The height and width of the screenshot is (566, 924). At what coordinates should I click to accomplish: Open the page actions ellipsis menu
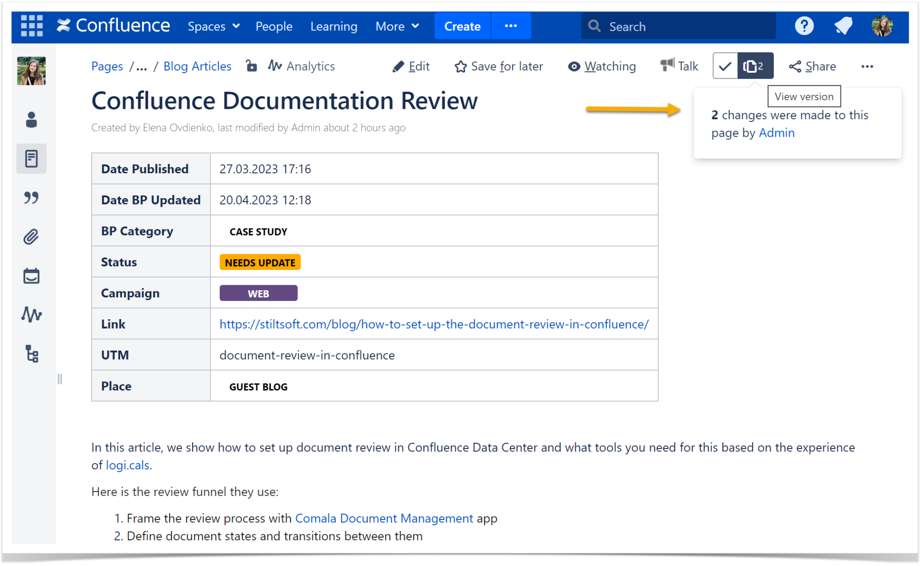point(868,66)
